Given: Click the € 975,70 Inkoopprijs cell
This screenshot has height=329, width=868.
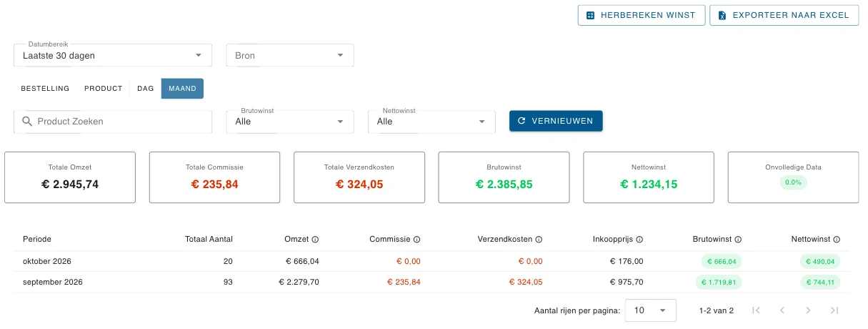Looking at the screenshot, I should (x=627, y=282).
